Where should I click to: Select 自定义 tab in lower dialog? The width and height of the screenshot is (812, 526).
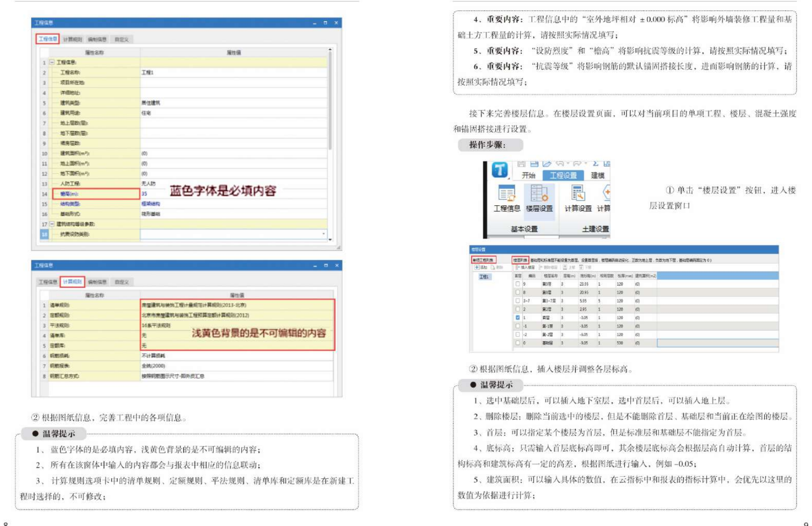(x=121, y=282)
